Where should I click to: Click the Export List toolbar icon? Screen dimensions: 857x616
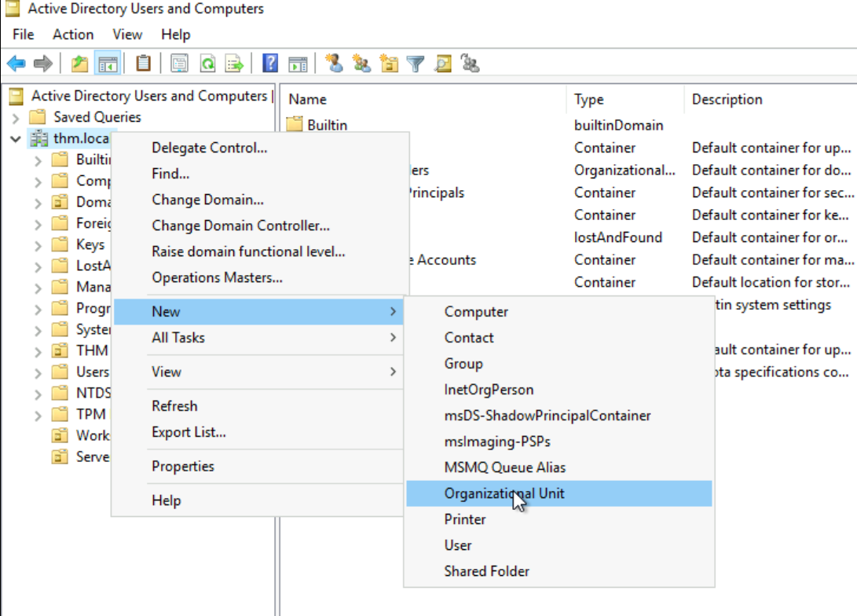234,64
